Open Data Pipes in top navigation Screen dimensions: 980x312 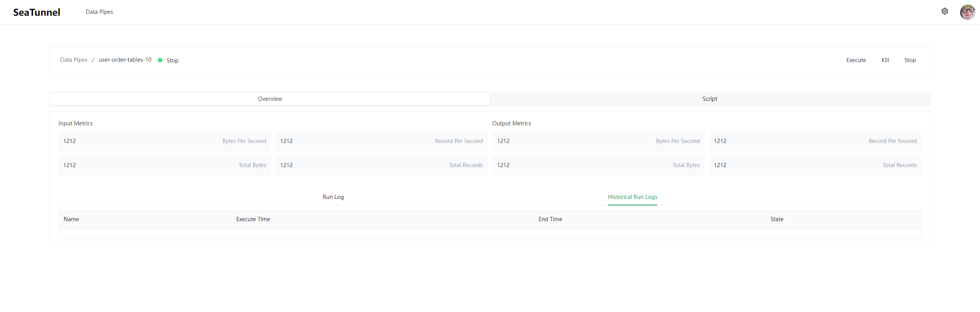100,12
